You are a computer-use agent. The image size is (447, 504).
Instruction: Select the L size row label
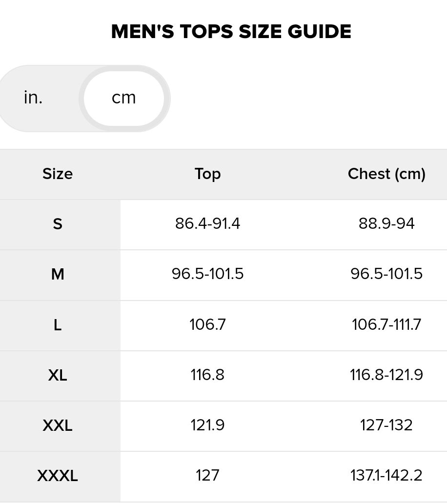58,324
